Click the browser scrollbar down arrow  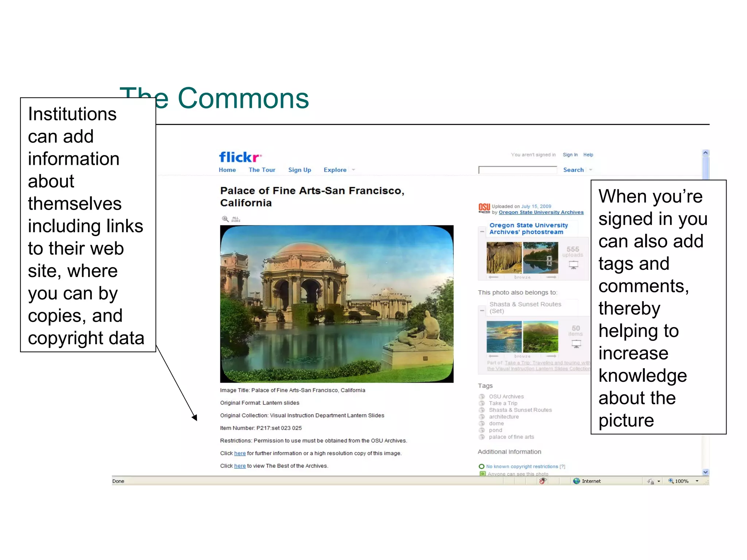coord(705,472)
